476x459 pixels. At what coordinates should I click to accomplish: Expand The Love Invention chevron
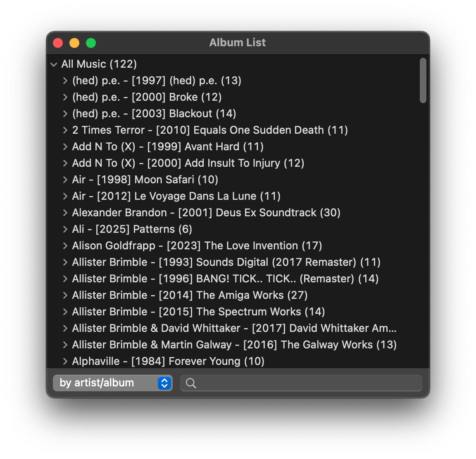(65, 246)
